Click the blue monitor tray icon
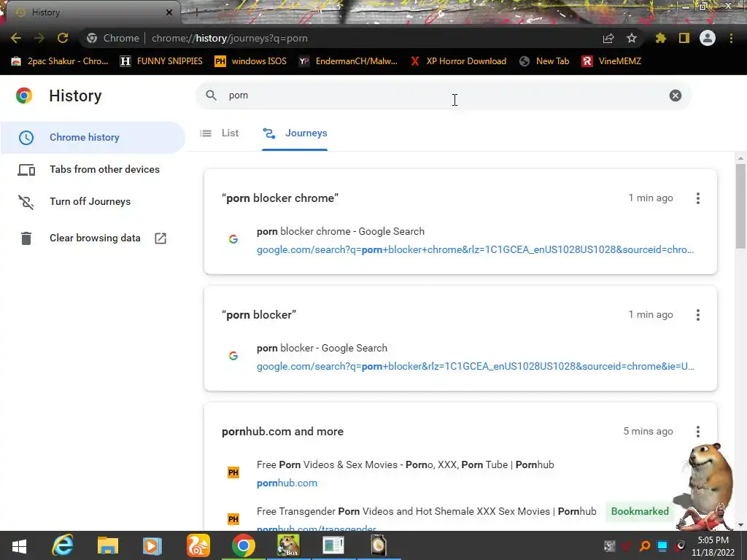Viewport: 747px width, 560px height. click(662, 546)
